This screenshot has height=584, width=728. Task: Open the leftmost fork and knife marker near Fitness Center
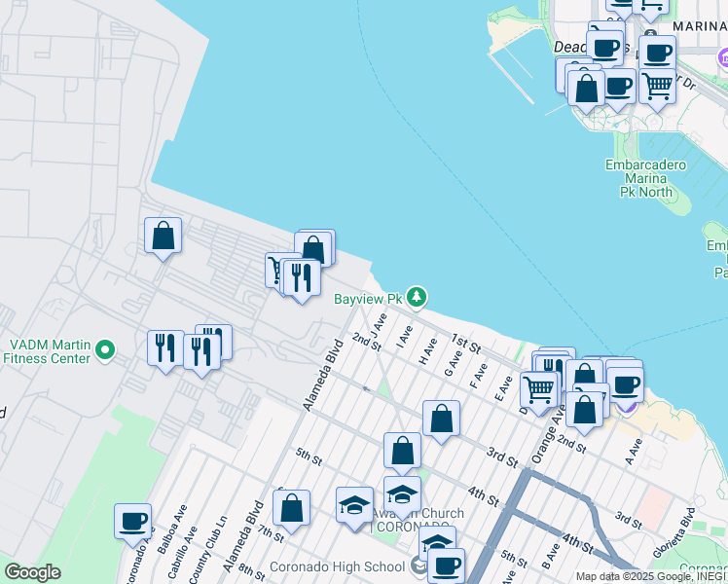(x=165, y=348)
